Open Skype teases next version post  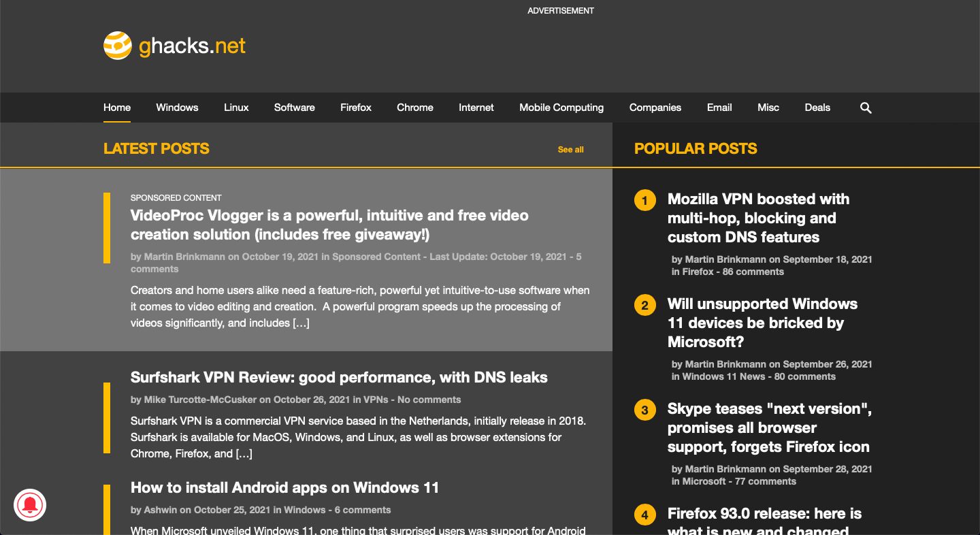[770, 427]
